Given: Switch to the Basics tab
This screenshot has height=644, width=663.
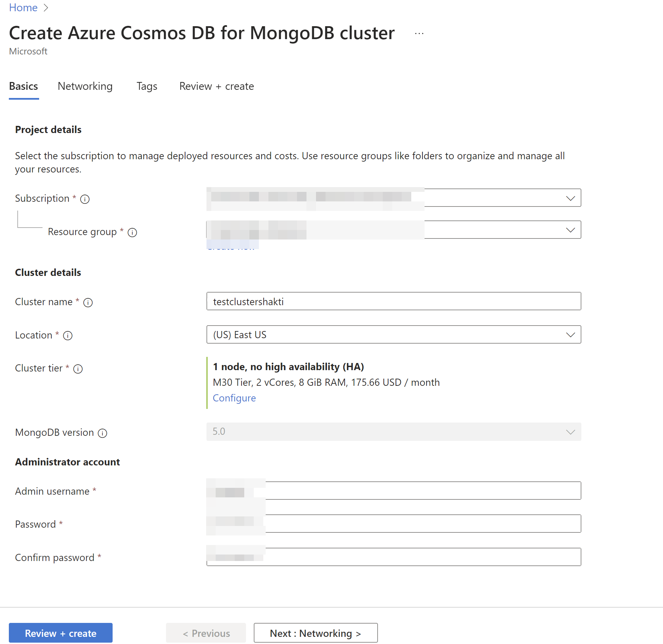Looking at the screenshot, I should (x=23, y=86).
